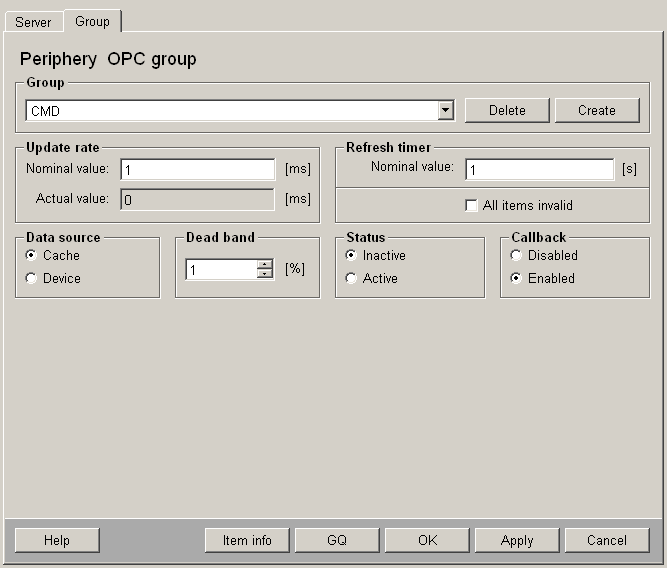
Task: Set status to Active
Action: pos(351,279)
